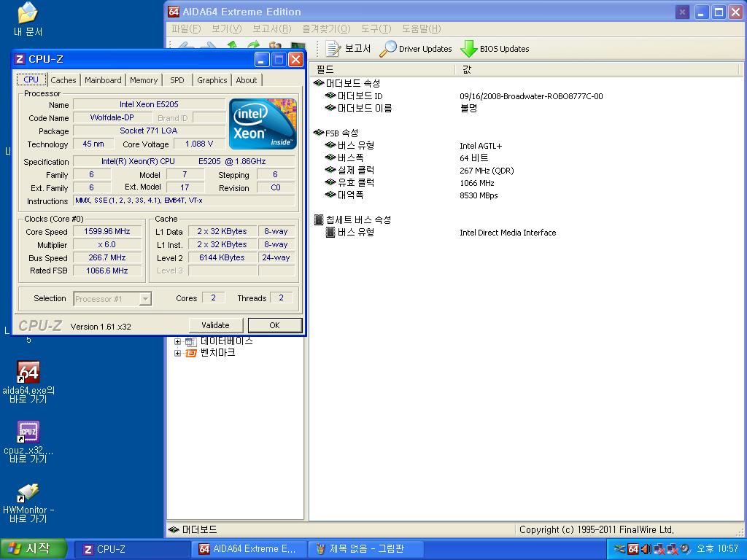The width and height of the screenshot is (747, 560).
Task: Click the CPU-Z title bar app icon
Action: pos(20,59)
